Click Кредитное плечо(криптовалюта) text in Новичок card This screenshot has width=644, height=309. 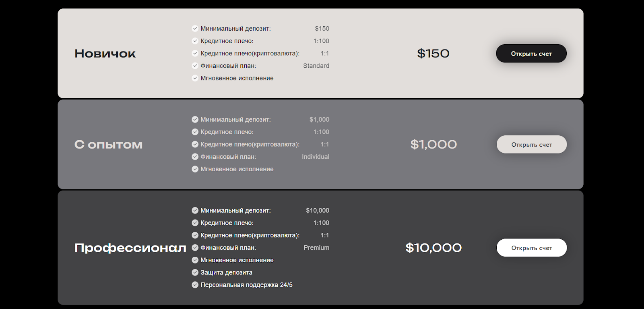(250, 54)
